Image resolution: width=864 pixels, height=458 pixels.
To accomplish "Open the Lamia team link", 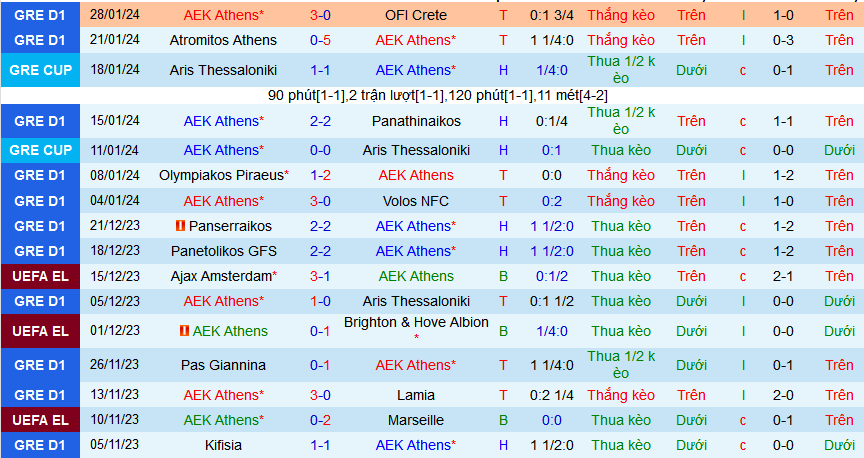I will pos(416,395).
